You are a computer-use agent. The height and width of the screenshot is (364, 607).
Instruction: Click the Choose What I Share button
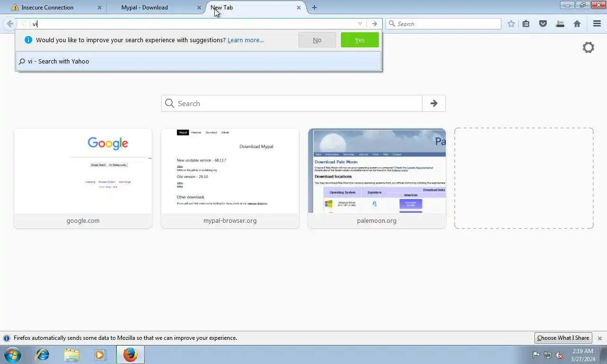point(563,338)
